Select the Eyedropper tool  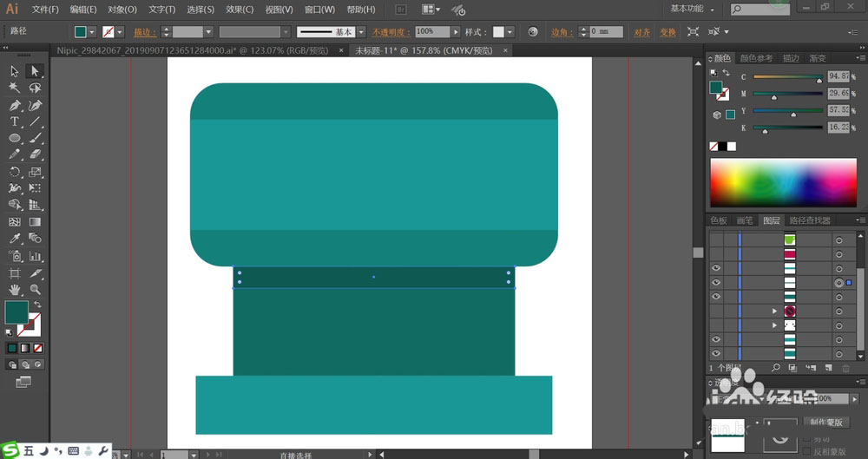click(15, 239)
